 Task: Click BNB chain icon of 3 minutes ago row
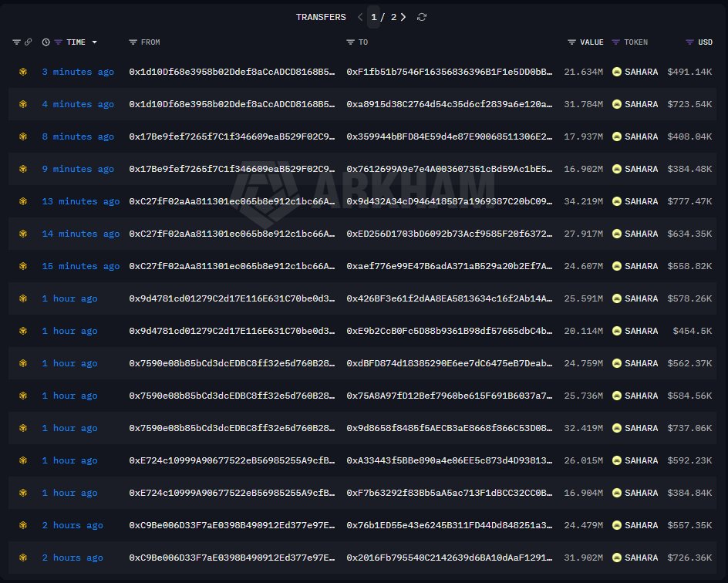[23, 72]
